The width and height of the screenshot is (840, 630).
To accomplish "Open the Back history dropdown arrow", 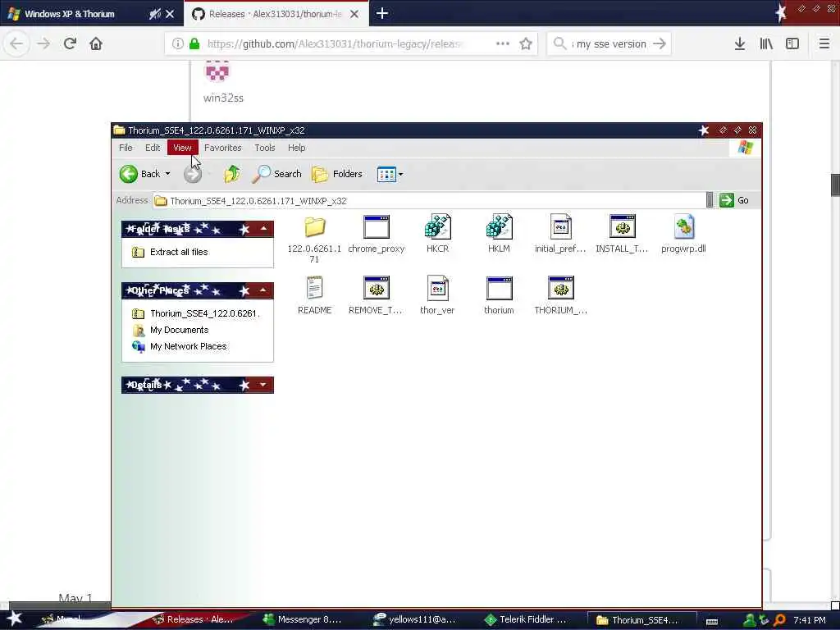I will pos(167,174).
